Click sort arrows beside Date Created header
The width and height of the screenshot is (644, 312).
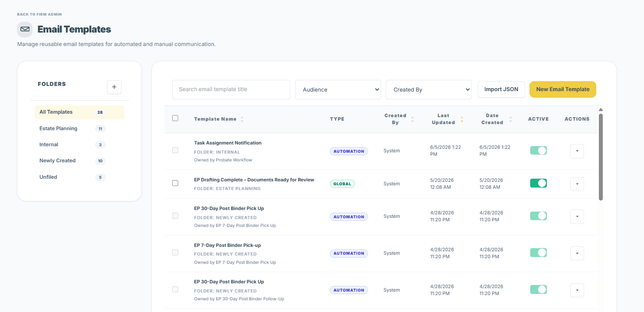point(510,119)
